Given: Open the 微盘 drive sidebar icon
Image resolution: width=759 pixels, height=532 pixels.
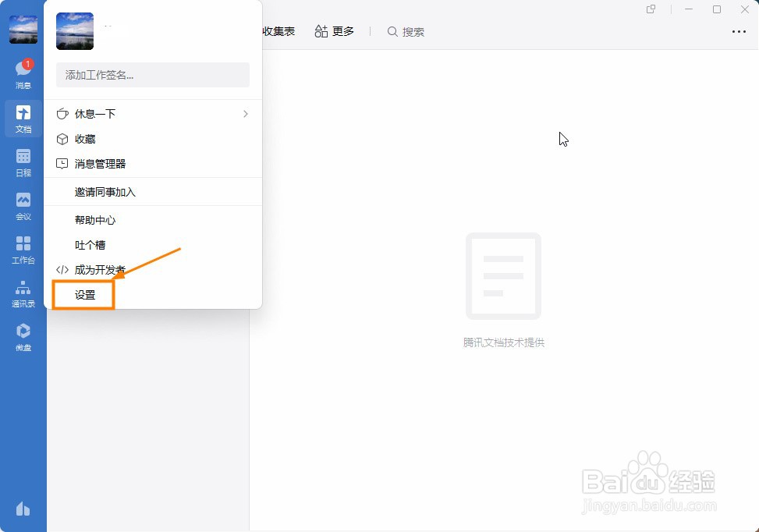Looking at the screenshot, I should (x=23, y=337).
